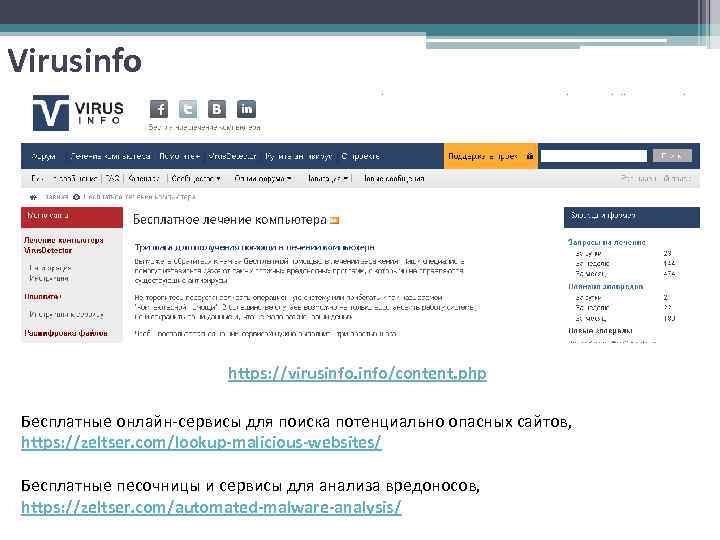This screenshot has width=720, height=540.
Task: Open the Календарь subnav link
Action: (144, 178)
